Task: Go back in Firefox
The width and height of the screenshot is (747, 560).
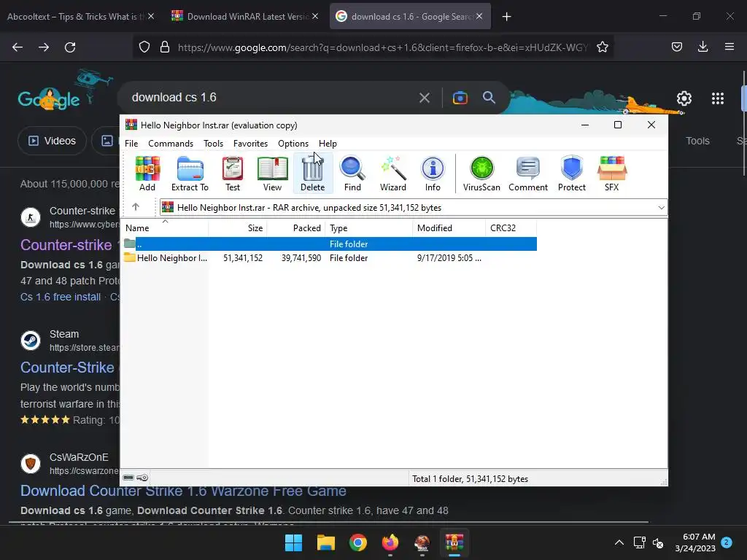Action: point(18,47)
